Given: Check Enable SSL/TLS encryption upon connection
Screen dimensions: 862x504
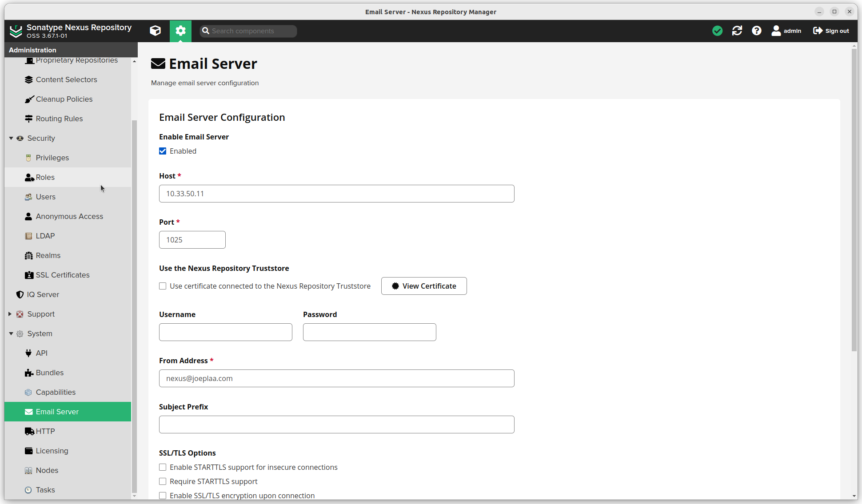Looking at the screenshot, I should (x=163, y=496).
